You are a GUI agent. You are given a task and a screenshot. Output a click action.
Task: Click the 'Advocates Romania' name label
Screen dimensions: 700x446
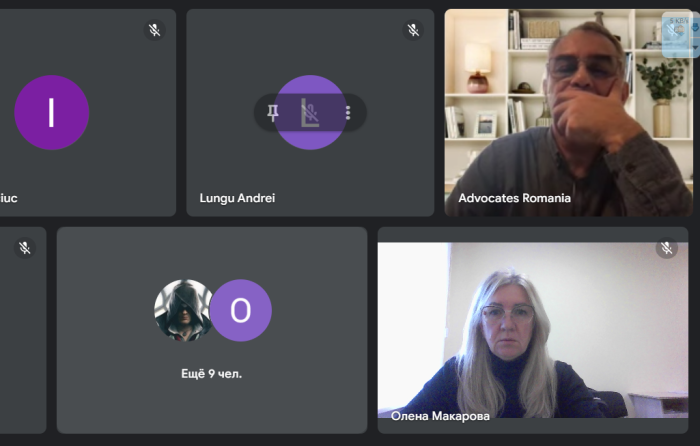point(515,198)
